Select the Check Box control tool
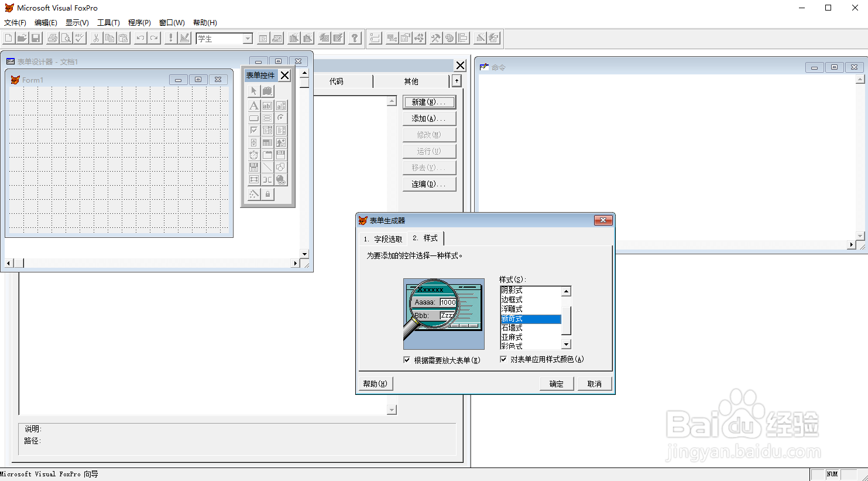 pyautogui.click(x=253, y=130)
